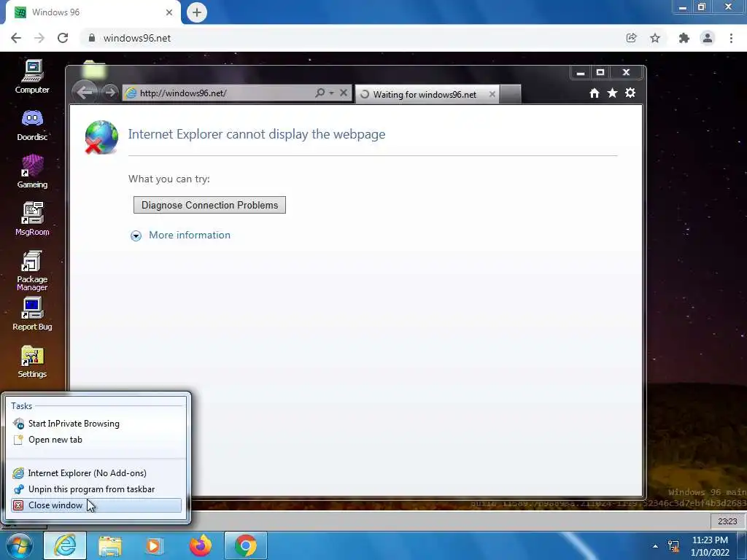Click Chrome site lock icon
The width and height of the screenshot is (747, 560).
click(x=91, y=38)
